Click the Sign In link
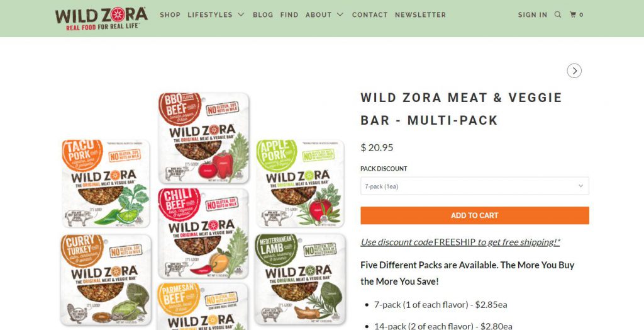The width and height of the screenshot is (644, 330). coord(532,15)
